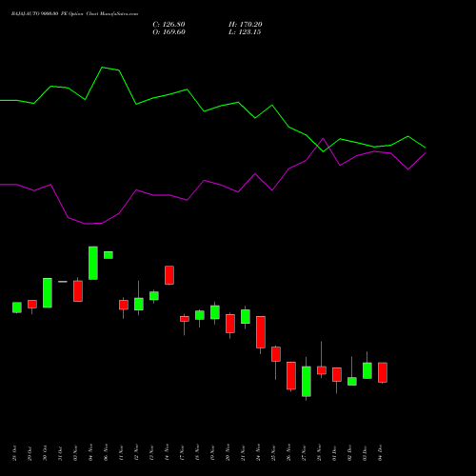This screenshot has height=476, width=476.
Task: Select the last red candle for 04 Dec
Action: click(383, 372)
